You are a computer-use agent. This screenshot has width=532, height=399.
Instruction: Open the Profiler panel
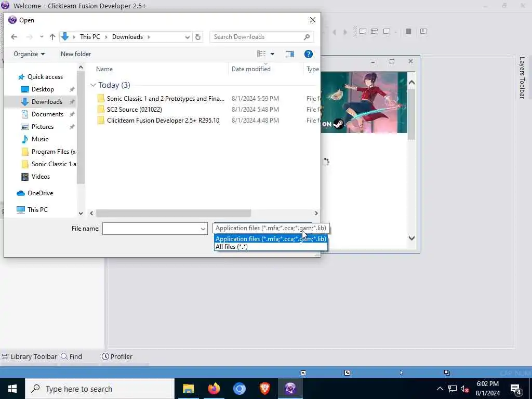tap(117, 356)
